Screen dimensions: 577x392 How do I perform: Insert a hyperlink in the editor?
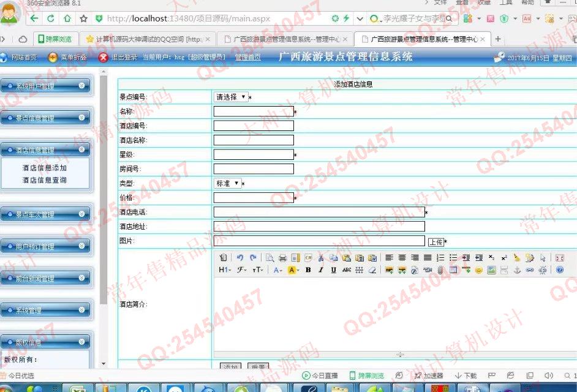click(530, 269)
